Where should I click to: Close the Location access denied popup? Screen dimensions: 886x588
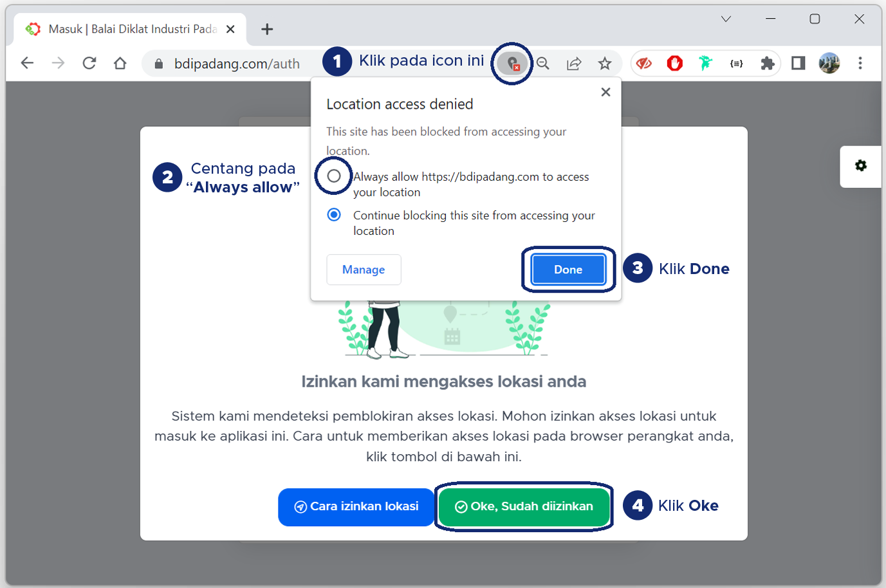605,92
